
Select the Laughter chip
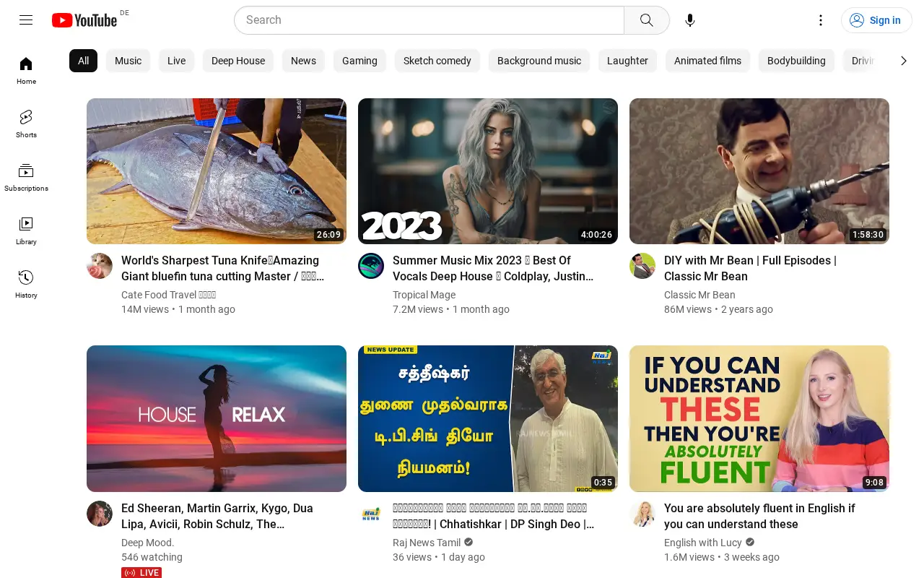pyautogui.click(x=627, y=61)
